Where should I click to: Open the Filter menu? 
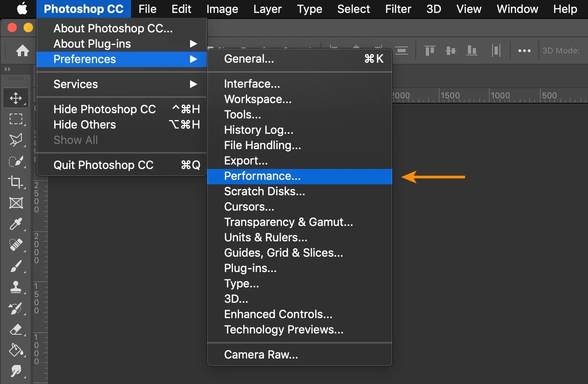(398, 9)
